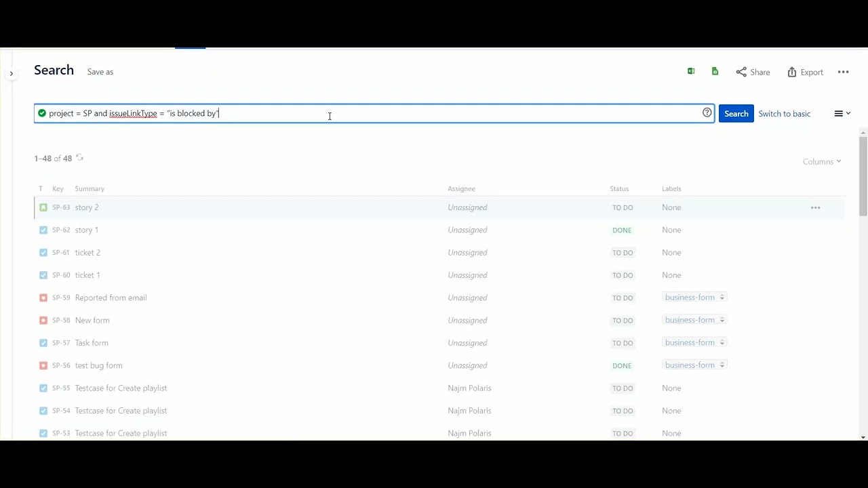Click the green valid-query check icon
Screen dimensions: 868x488
pyautogui.click(x=42, y=113)
